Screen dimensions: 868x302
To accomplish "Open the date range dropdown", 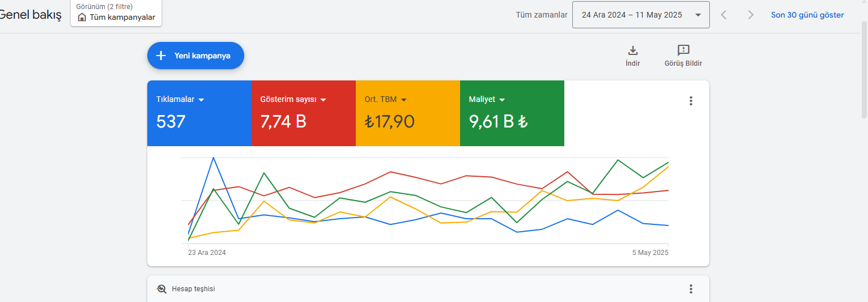I will coord(641,15).
